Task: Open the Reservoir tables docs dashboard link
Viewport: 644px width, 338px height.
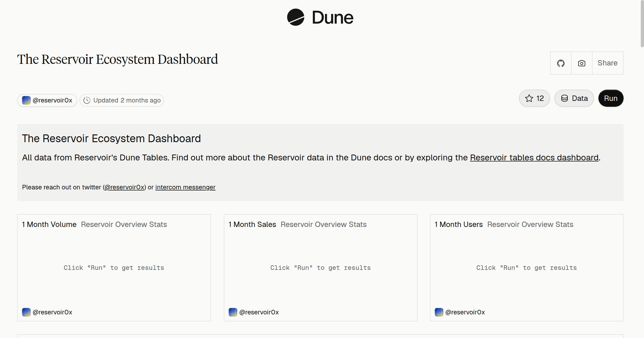Action: 534,157
